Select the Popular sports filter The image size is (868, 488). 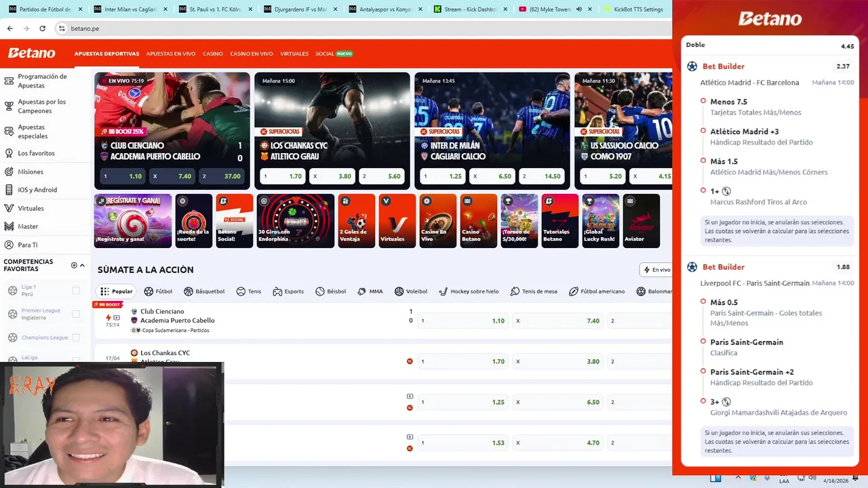coord(117,291)
